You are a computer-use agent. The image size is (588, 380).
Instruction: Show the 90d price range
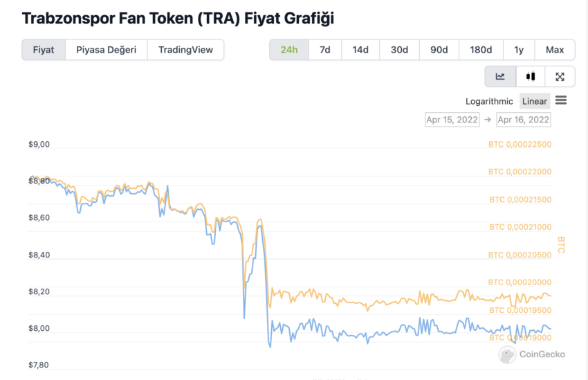(x=439, y=50)
